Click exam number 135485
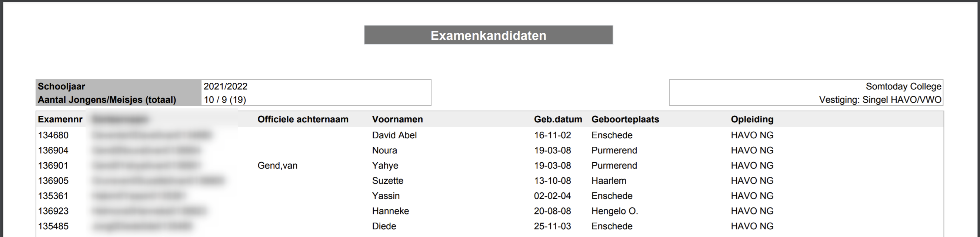This screenshot has height=237, width=980. (53, 226)
